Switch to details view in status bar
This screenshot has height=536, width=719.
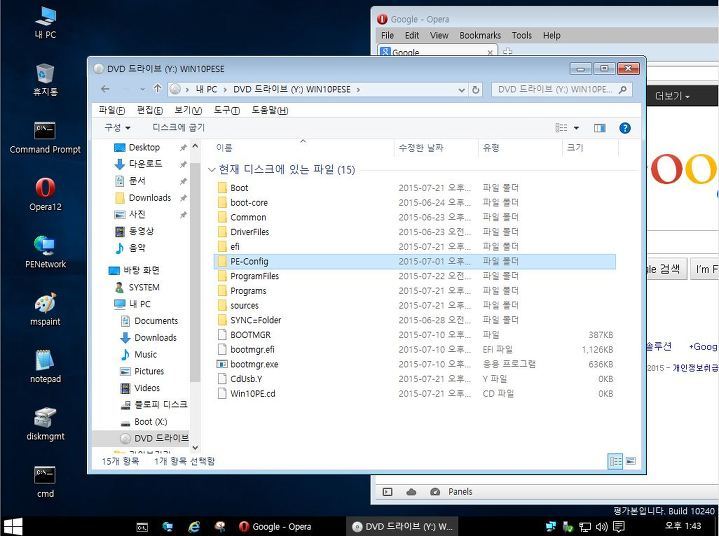pyautogui.click(x=615, y=461)
